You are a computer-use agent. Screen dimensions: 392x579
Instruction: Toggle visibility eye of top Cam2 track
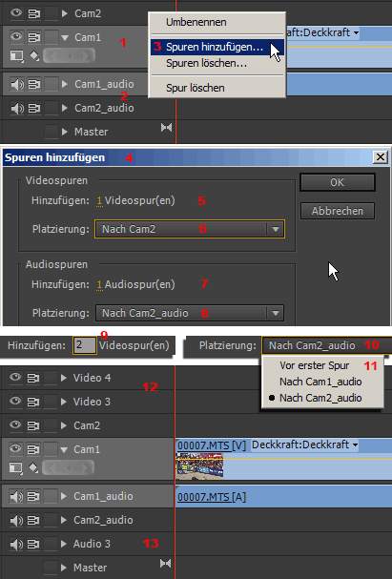(16, 13)
